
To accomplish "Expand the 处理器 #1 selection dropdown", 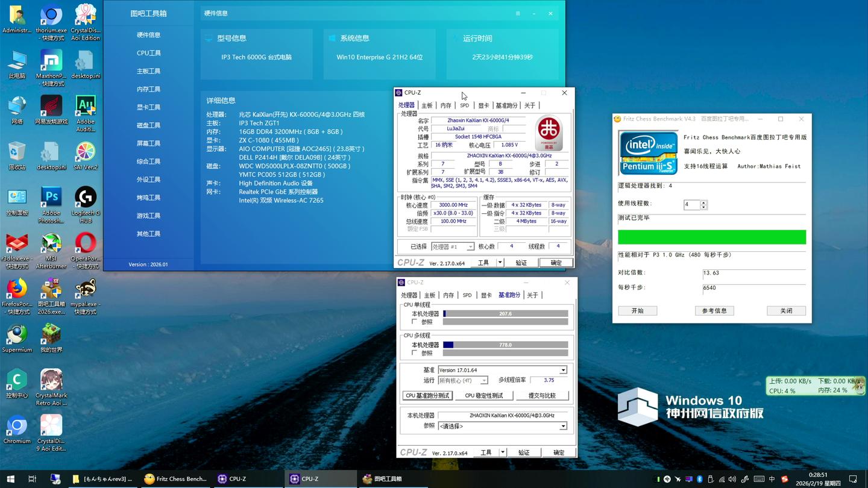I will click(453, 246).
